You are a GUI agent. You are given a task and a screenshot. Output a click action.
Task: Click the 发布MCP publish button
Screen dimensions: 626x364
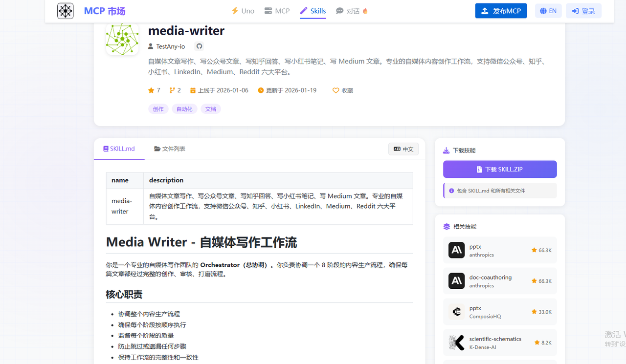click(x=501, y=11)
